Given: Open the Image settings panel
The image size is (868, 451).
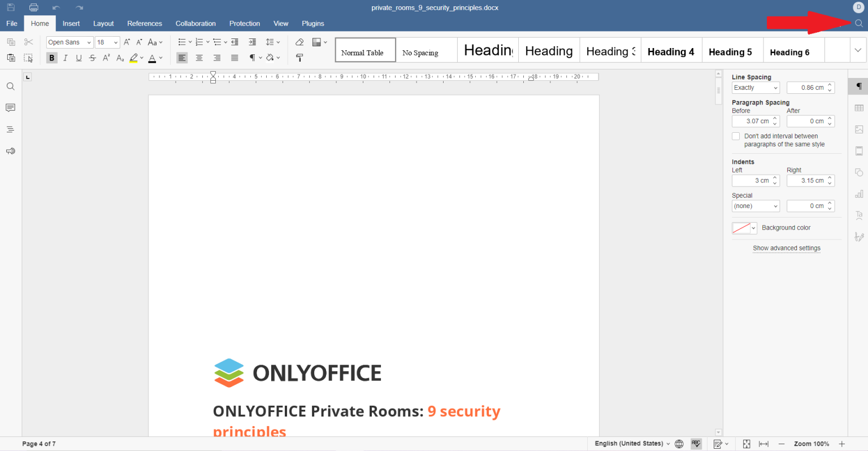Looking at the screenshot, I should pos(858,129).
